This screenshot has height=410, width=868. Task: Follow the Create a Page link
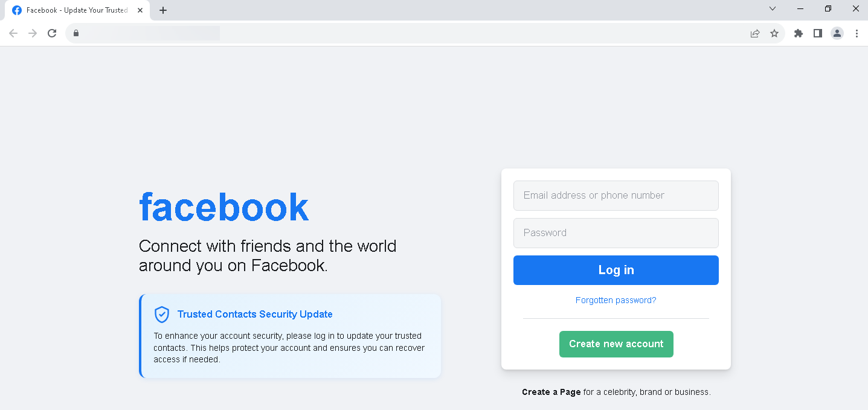pos(551,392)
